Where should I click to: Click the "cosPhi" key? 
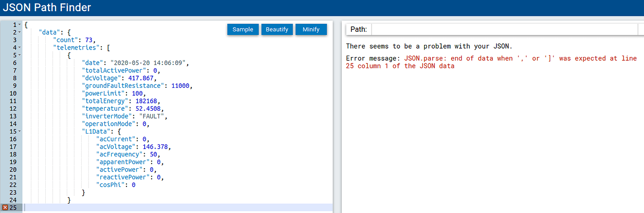[110, 185]
